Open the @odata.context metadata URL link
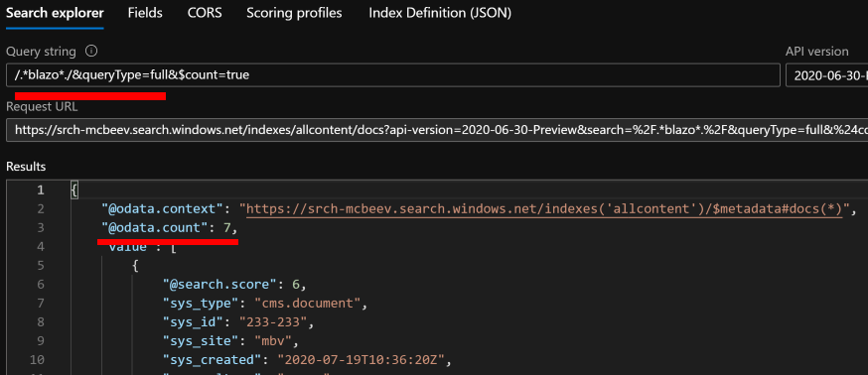The width and height of the screenshot is (868, 375). tap(544, 209)
